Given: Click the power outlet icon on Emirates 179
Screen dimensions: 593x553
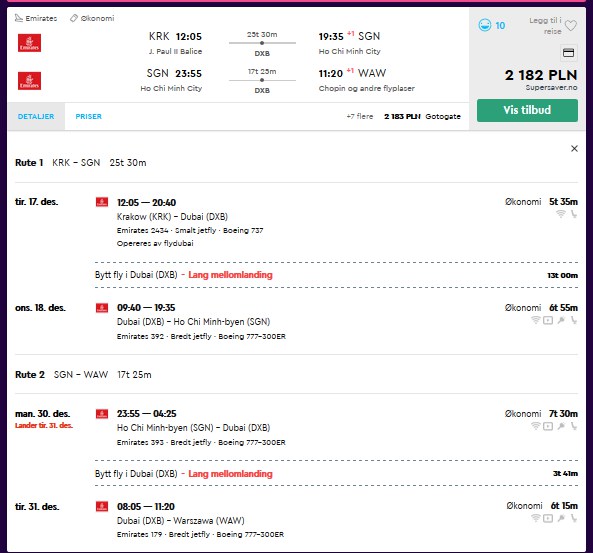Looking at the screenshot, I should coord(561,519).
